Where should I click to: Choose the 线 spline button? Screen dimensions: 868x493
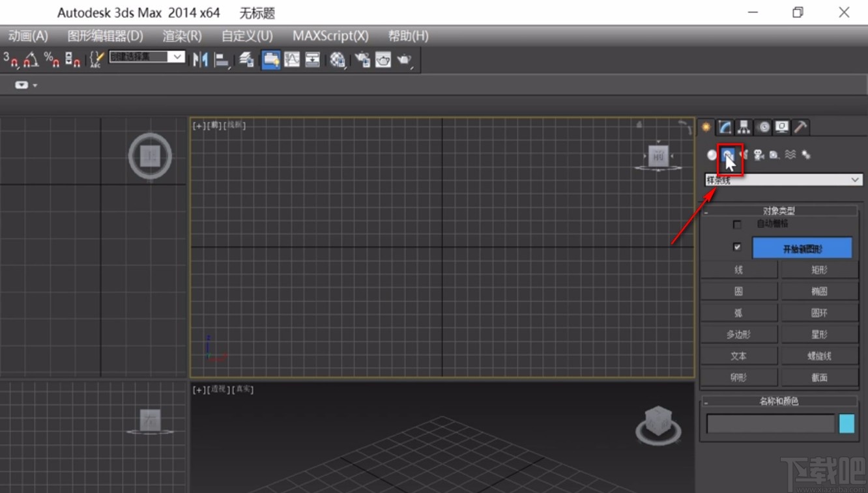pyautogui.click(x=739, y=270)
